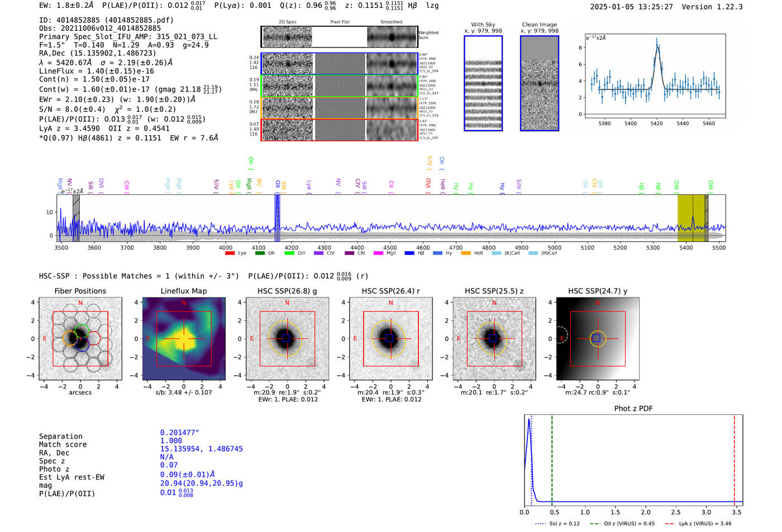Click the blue highlighted line near 4150 Å
The width and height of the screenshot is (782, 532).
click(277, 218)
